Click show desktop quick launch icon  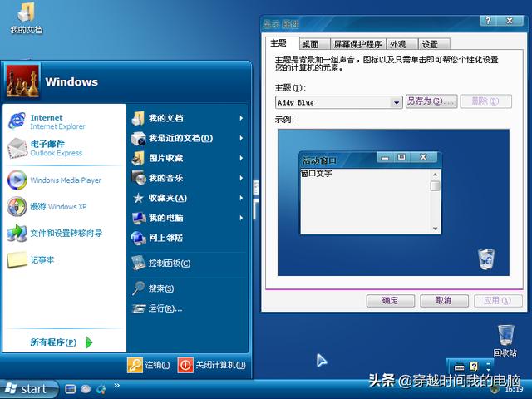click(70, 389)
